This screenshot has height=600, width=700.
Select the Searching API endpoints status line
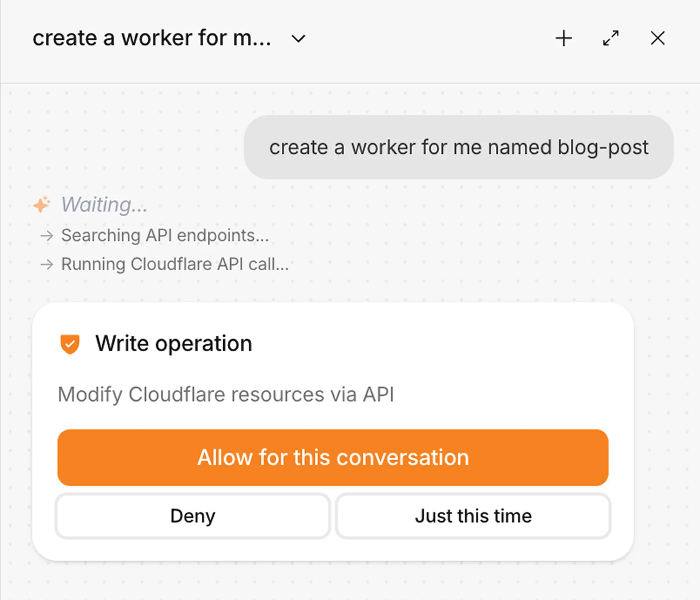[x=165, y=236]
